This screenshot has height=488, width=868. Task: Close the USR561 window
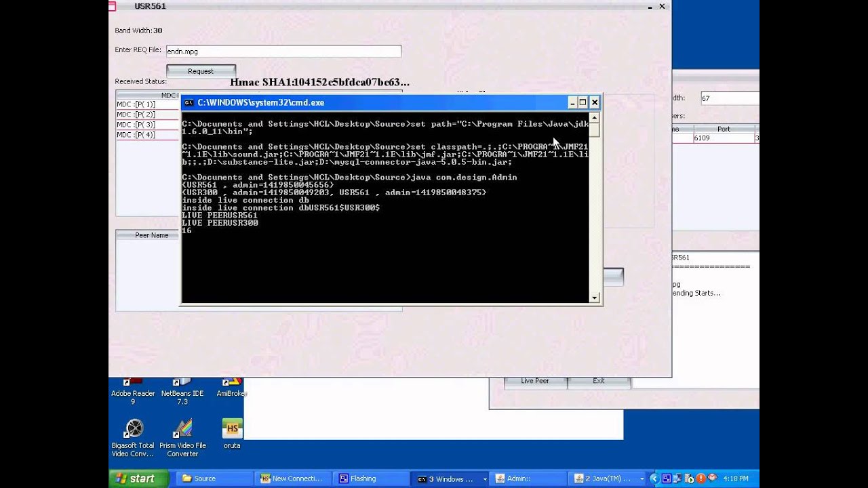click(663, 6)
